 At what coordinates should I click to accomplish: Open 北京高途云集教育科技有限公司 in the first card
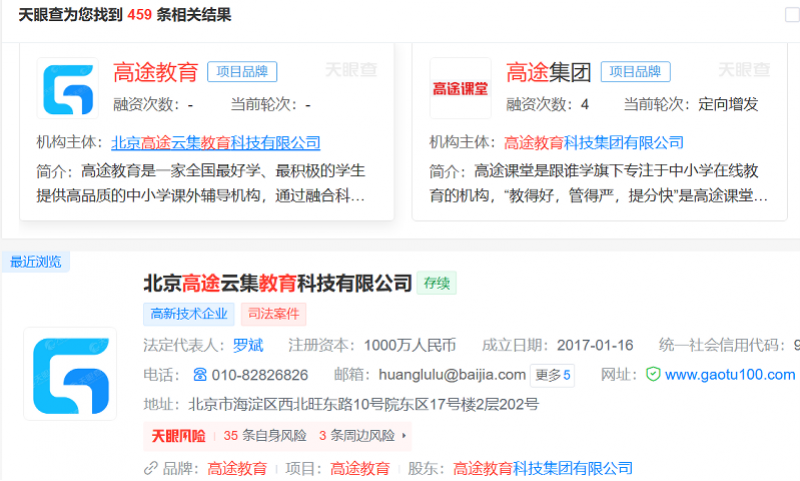click(x=215, y=142)
